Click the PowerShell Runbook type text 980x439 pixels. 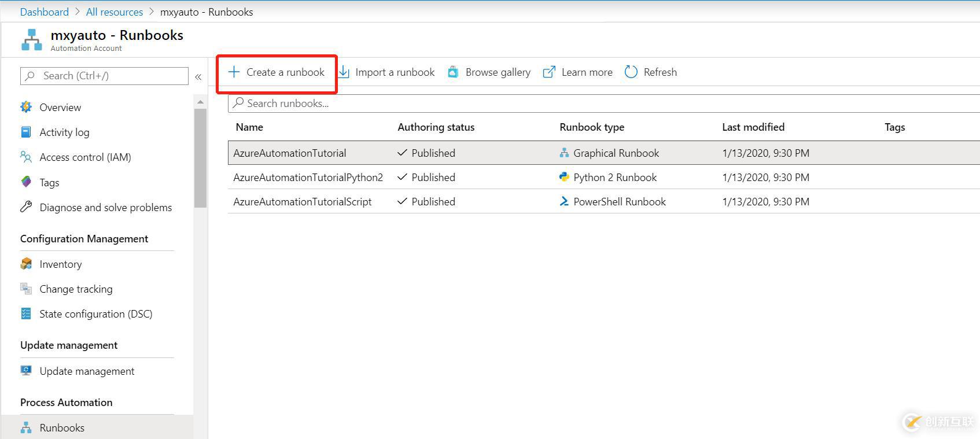(x=620, y=201)
